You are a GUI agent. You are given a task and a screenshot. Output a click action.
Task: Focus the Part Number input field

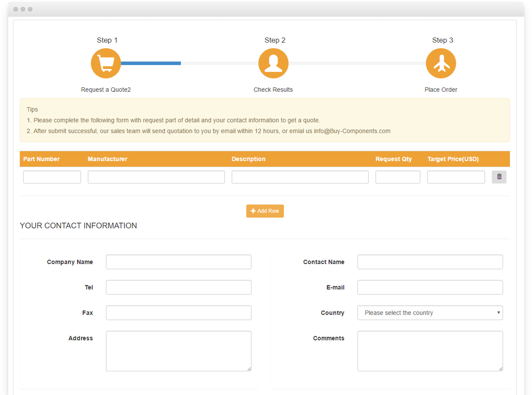tap(52, 177)
